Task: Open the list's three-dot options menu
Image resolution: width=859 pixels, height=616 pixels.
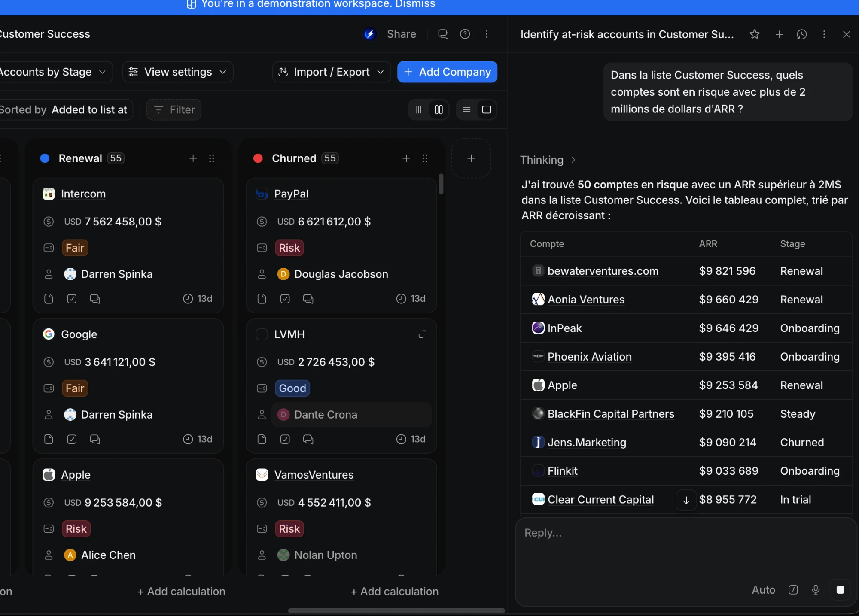Action: click(x=486, y=34)
